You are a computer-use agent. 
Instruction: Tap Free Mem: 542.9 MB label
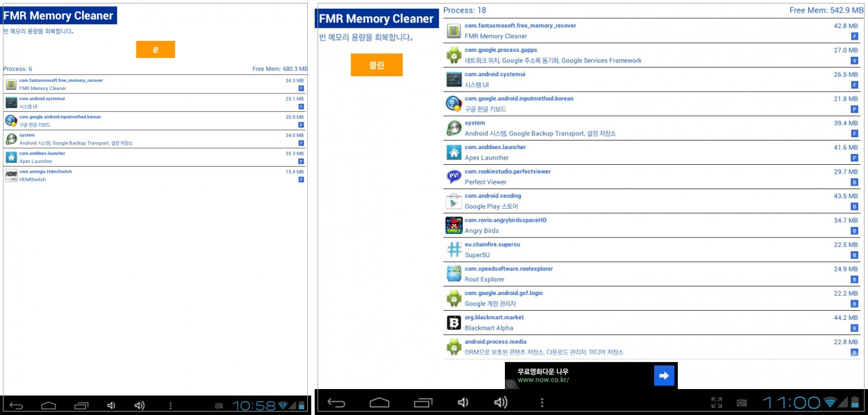pyautogui.click(x=827, y=10)
